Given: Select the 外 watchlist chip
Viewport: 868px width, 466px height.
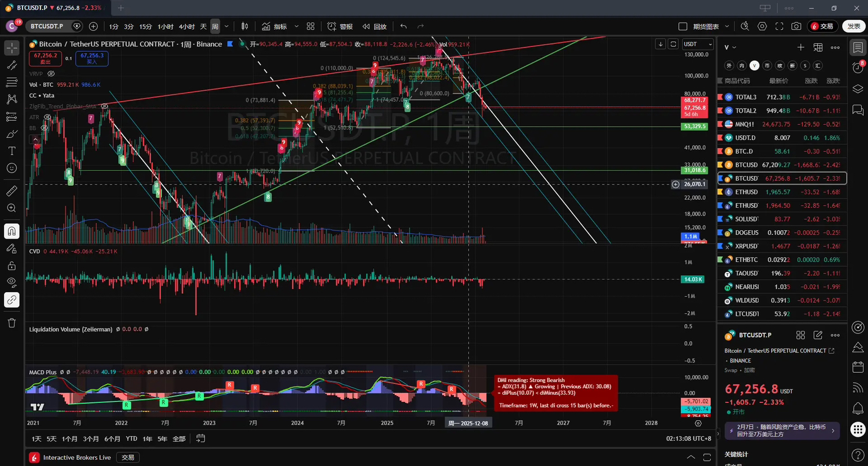Looking at the screenshot, I should point(729,66).
